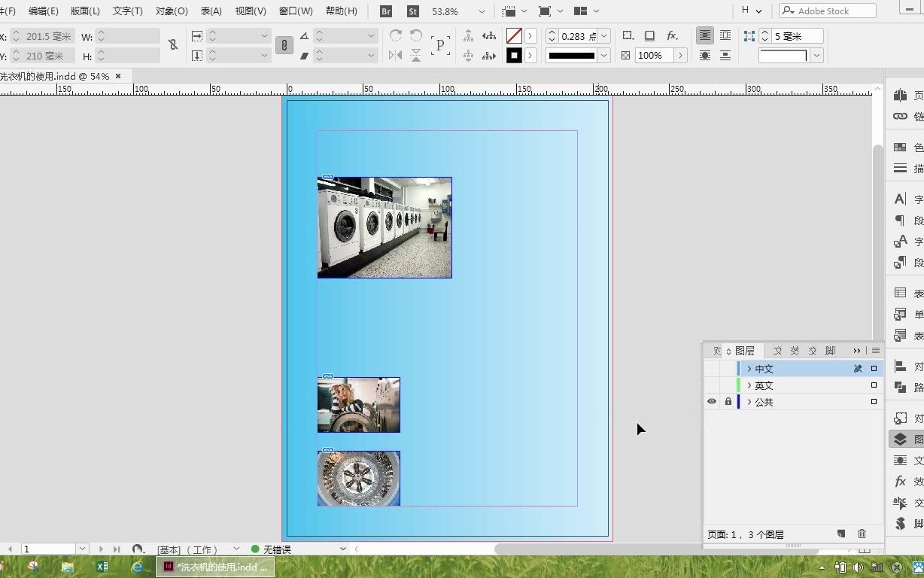Open the Layers panel menu button
This screenshot has width=924, height=578.
(875, 350)
